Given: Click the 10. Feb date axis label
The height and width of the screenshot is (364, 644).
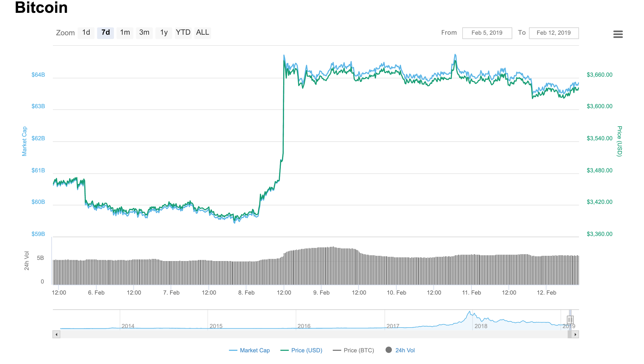Looking at the screenshot, I should tap(396, 293).
